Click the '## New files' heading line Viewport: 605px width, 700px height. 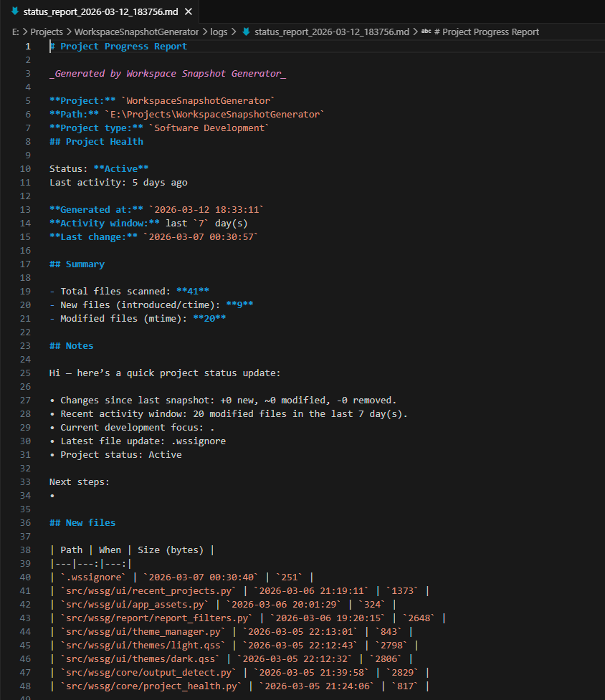82,523
